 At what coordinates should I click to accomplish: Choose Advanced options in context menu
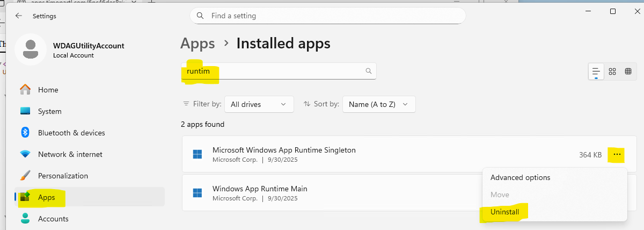[x=520, y=177]
